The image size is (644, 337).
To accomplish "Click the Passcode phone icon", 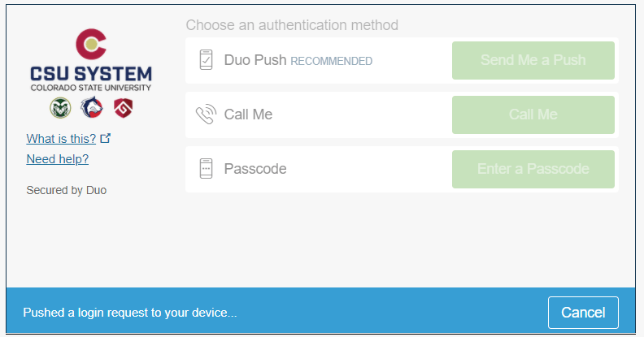I will tap(207, 169).
